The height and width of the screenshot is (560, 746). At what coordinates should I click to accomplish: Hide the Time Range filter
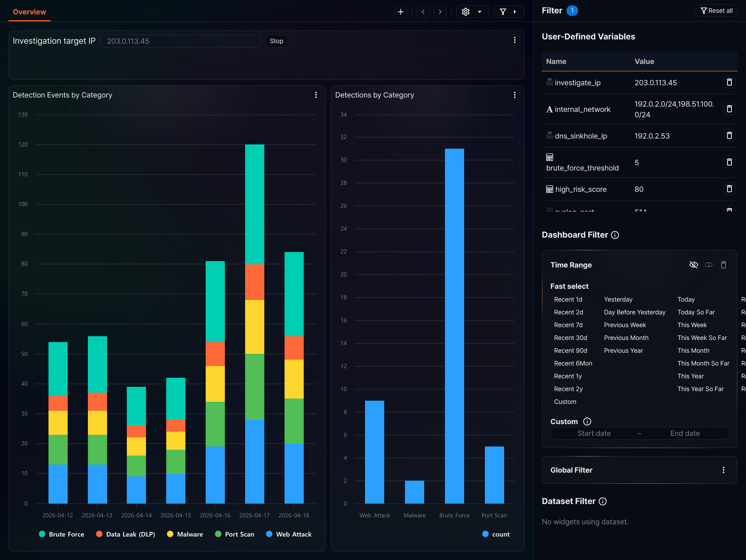[694, 265]
